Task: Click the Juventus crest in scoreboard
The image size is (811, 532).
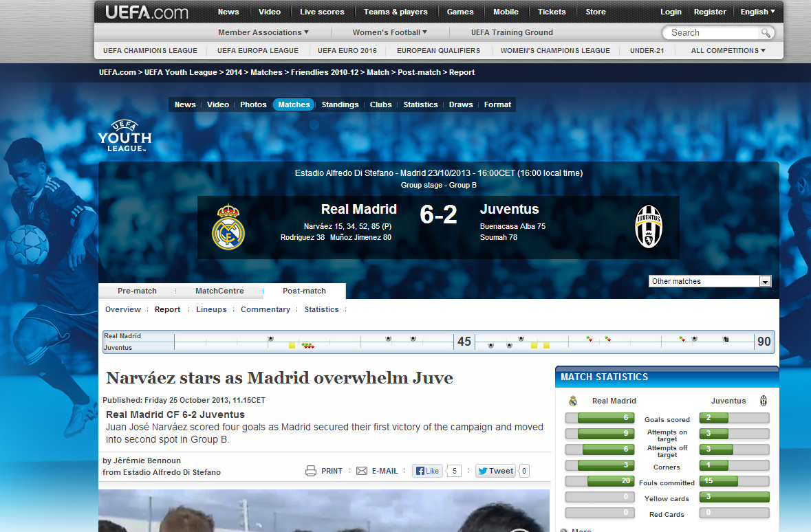Action: click(649, 227)
